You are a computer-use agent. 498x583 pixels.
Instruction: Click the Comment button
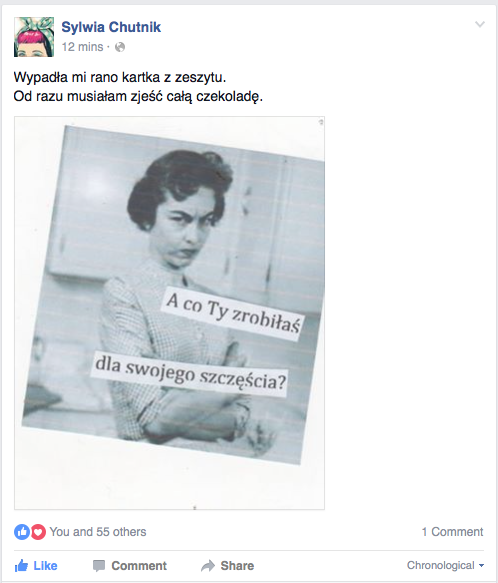pyautogui.click(x=130, y=566)
